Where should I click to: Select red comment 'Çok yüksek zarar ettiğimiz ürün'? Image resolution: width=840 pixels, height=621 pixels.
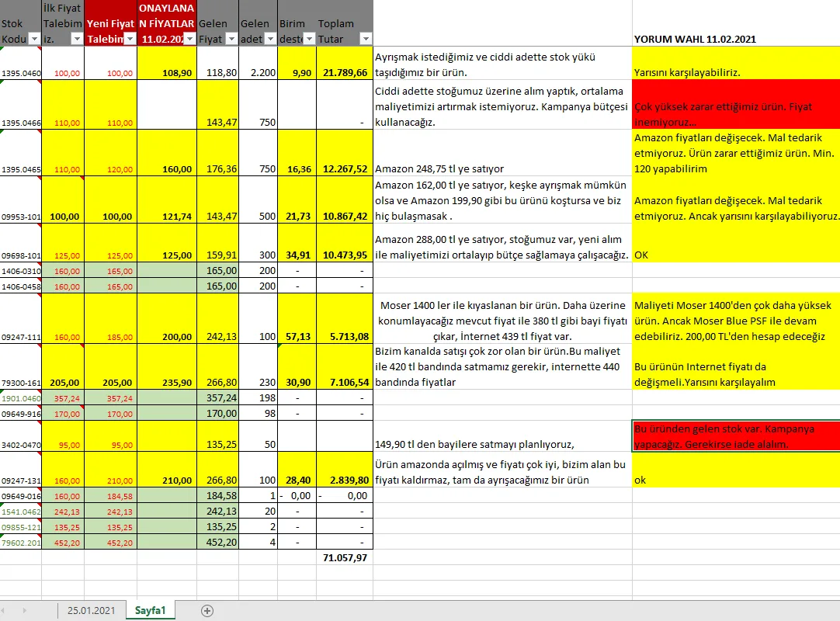point(735,105)
